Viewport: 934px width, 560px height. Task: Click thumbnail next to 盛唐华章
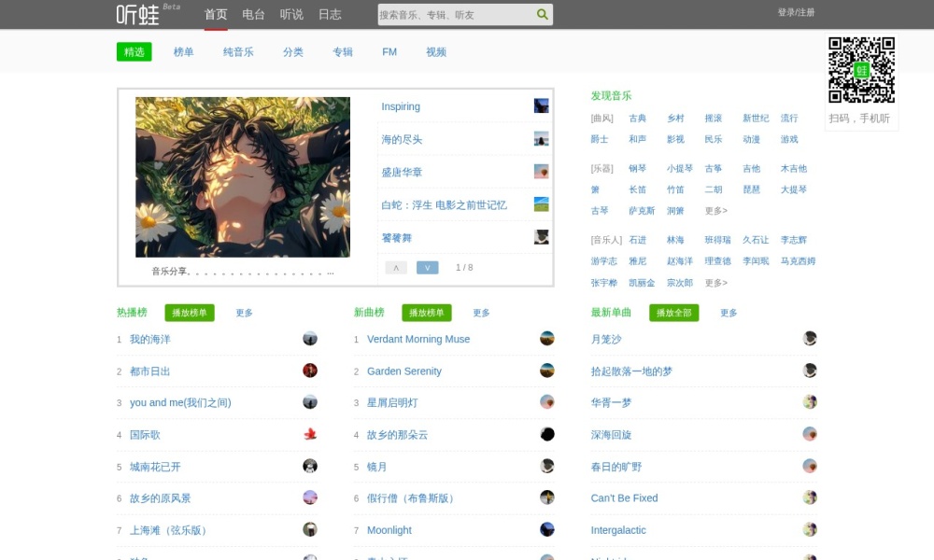[x=542, y=172]
